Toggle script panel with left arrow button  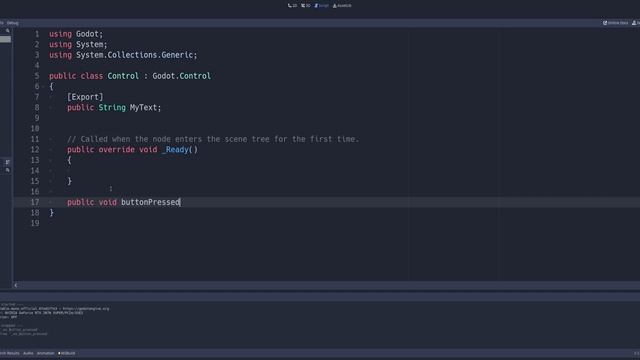16,285
